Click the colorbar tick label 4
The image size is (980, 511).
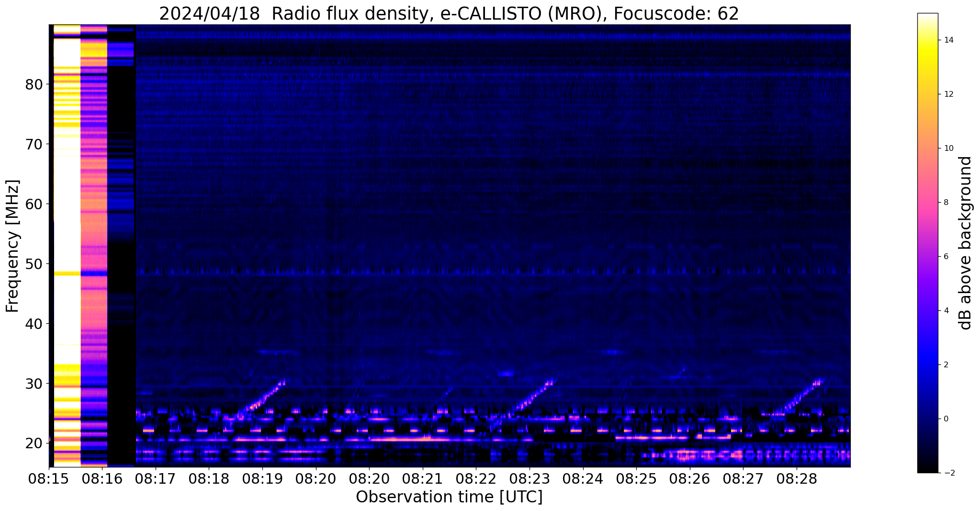946,311
